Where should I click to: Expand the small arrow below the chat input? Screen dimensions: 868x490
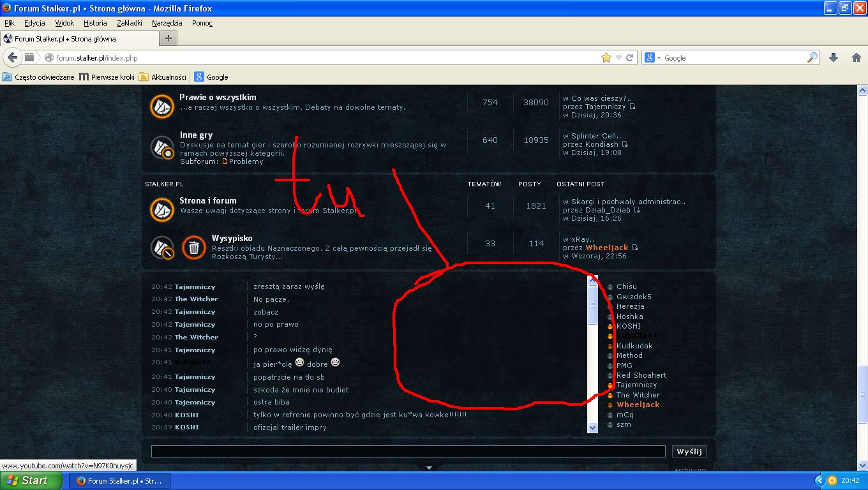coord(429,468)
